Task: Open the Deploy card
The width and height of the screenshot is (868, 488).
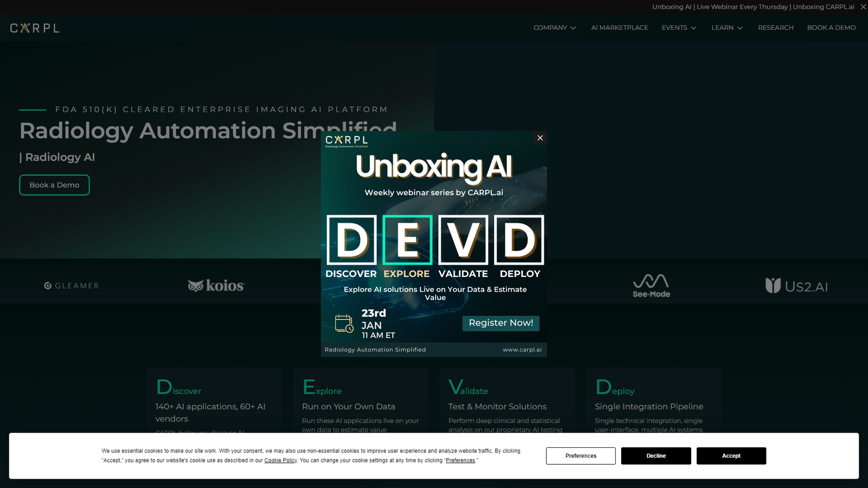Action: pos(654,400)
